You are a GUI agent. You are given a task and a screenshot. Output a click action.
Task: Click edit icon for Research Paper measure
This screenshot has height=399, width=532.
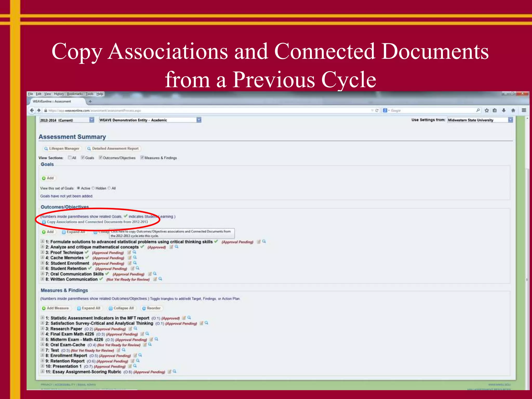pyautogui.click(x=130, y=329)
